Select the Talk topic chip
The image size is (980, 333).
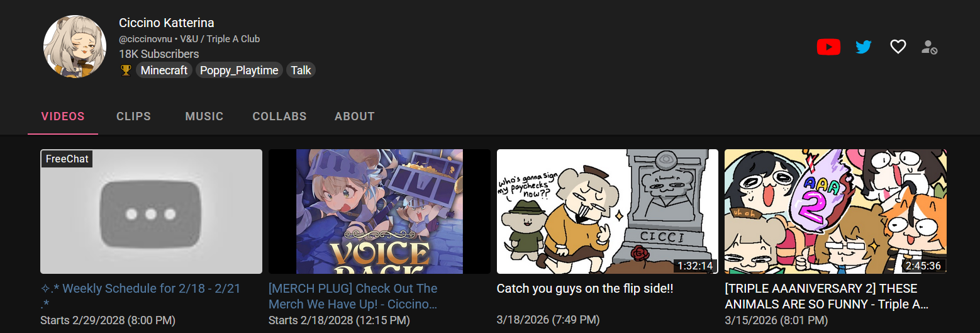tap(301, 70)
